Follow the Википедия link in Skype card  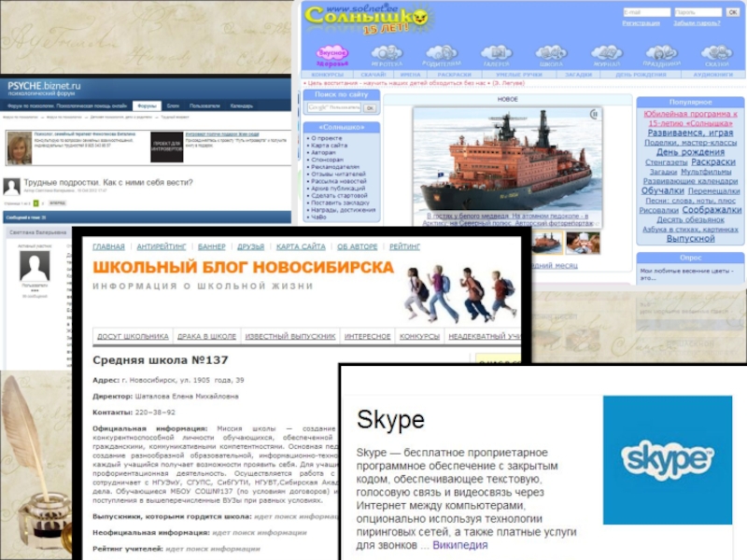459,545
